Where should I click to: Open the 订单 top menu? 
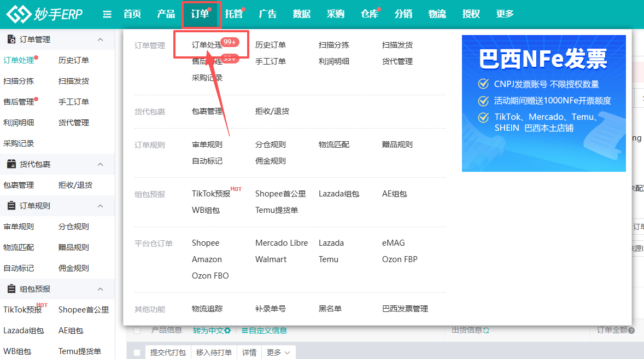click(200, 14)
